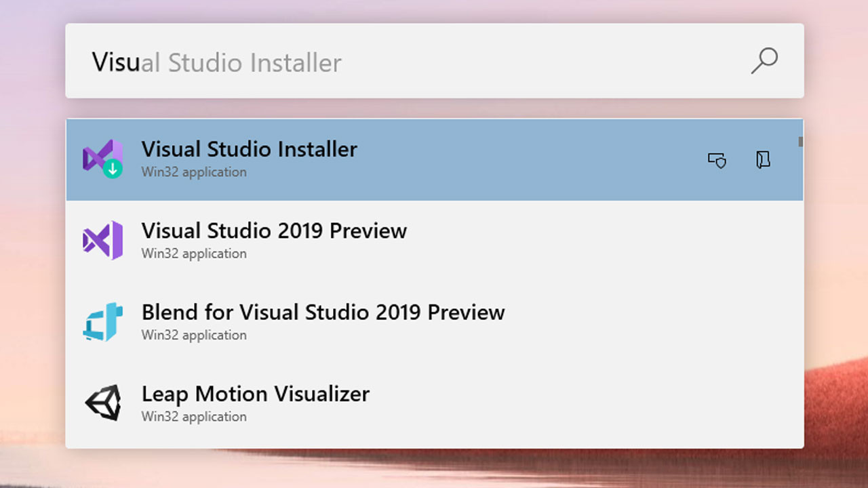
Task: Click the Leap Motion Visualizer Unity icon
Action: 102,403
